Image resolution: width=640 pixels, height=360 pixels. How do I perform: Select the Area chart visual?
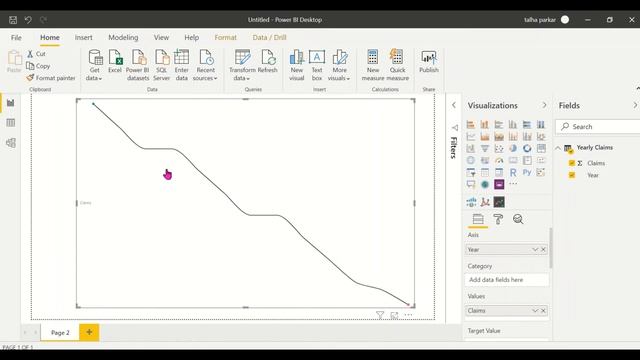coord(484,136)
